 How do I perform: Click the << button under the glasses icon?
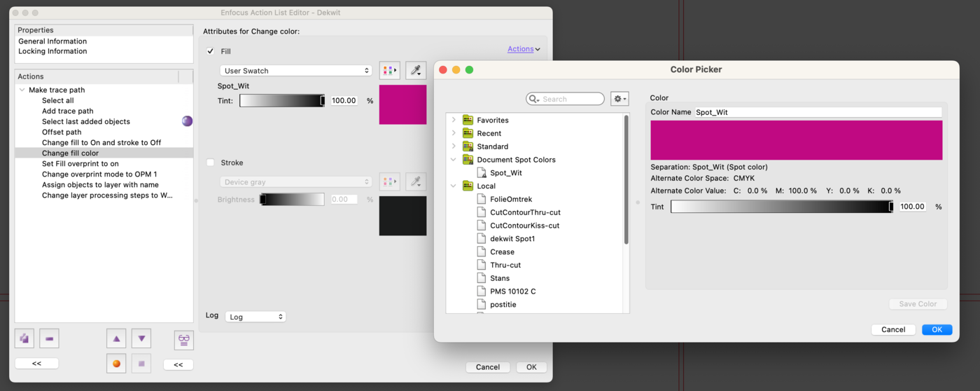(x=178, y=364)
